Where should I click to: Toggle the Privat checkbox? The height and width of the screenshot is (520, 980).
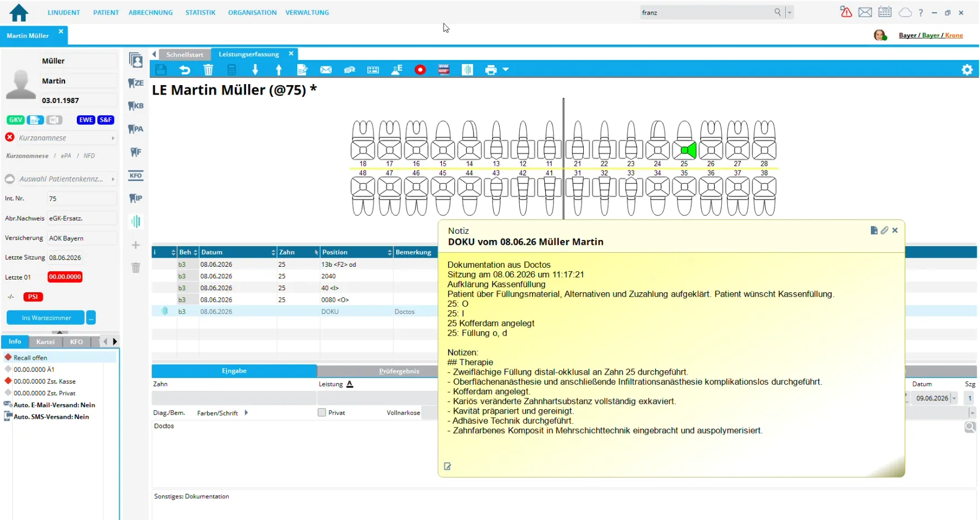pyautogui.click(x=322, y=413)
